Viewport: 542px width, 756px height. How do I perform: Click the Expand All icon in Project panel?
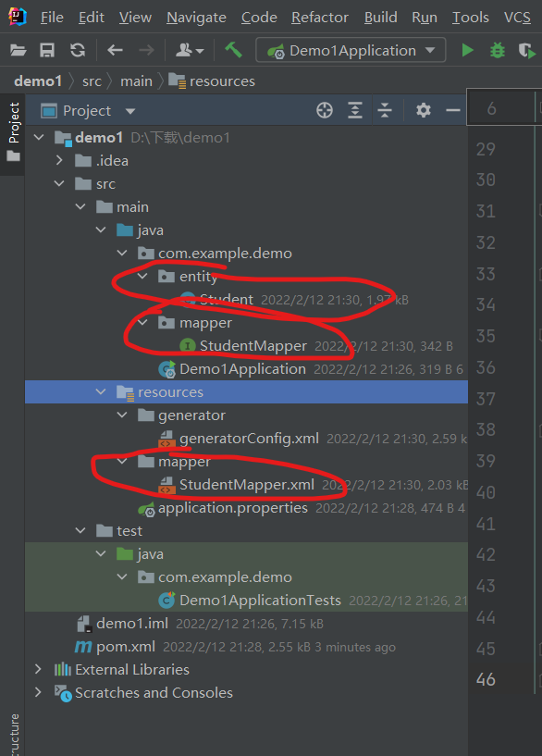355,110
